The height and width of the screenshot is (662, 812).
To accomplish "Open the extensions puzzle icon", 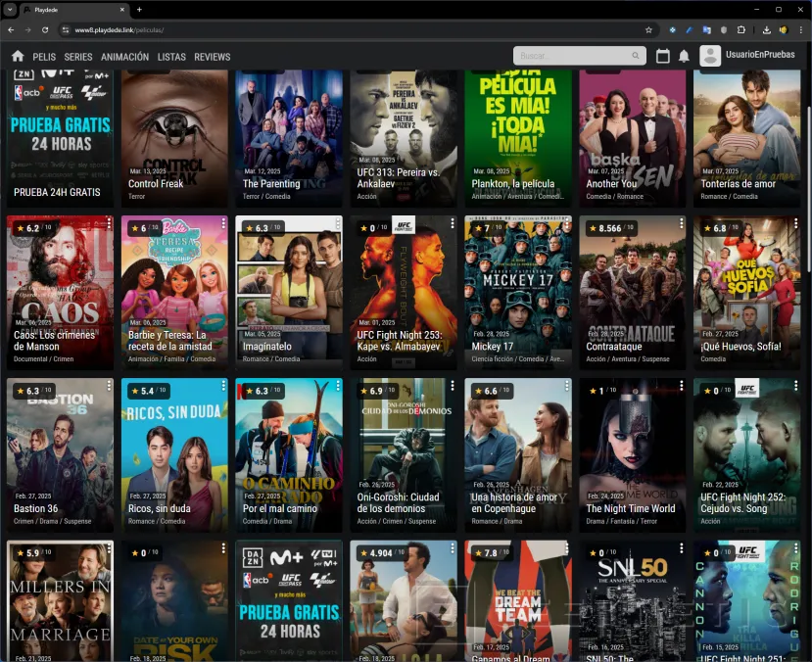I will [741, 30].
